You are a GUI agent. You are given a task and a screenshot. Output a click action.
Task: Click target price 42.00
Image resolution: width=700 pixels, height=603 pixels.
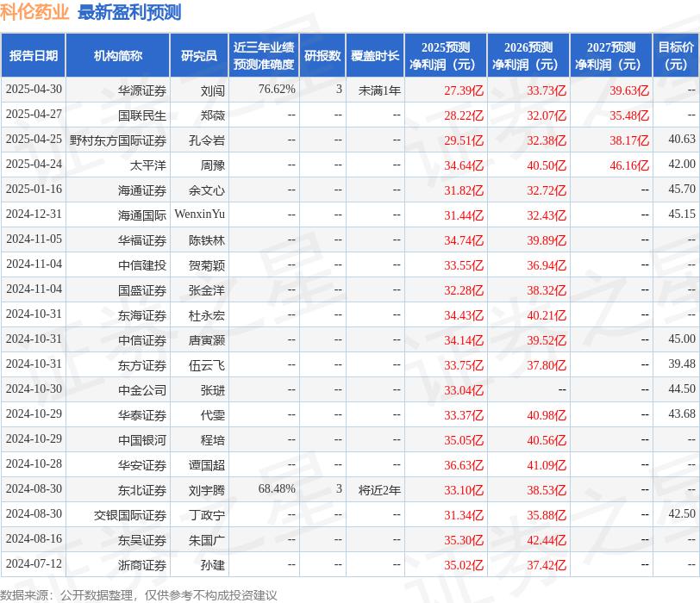(x=682, y=165)
